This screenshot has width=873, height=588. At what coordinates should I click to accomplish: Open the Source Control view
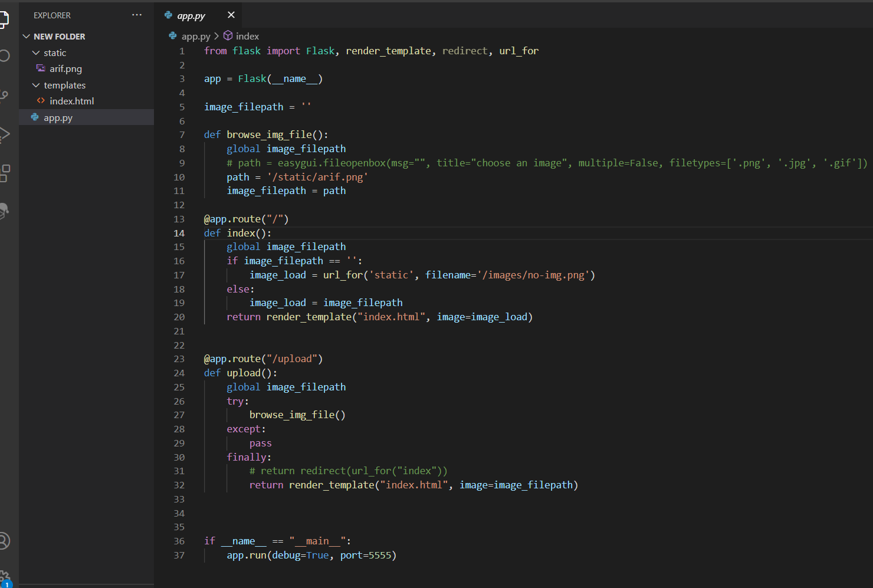[4, 96]
